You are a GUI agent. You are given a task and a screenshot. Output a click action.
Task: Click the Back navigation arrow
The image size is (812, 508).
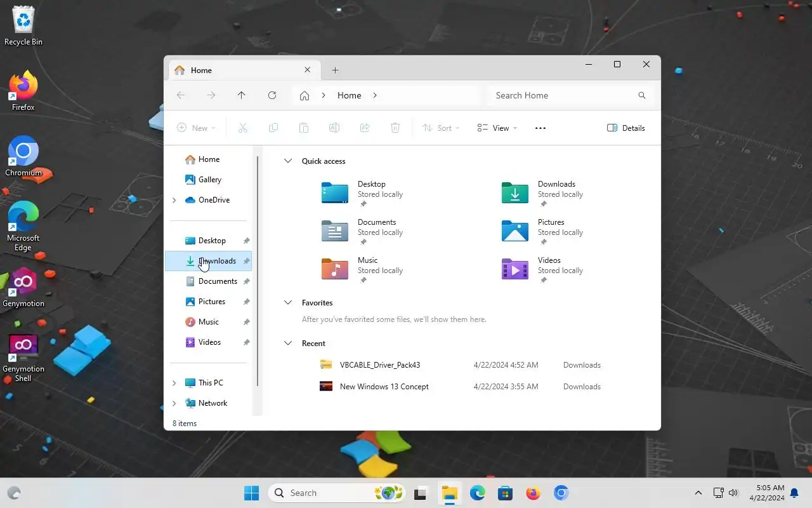[181, 95]
